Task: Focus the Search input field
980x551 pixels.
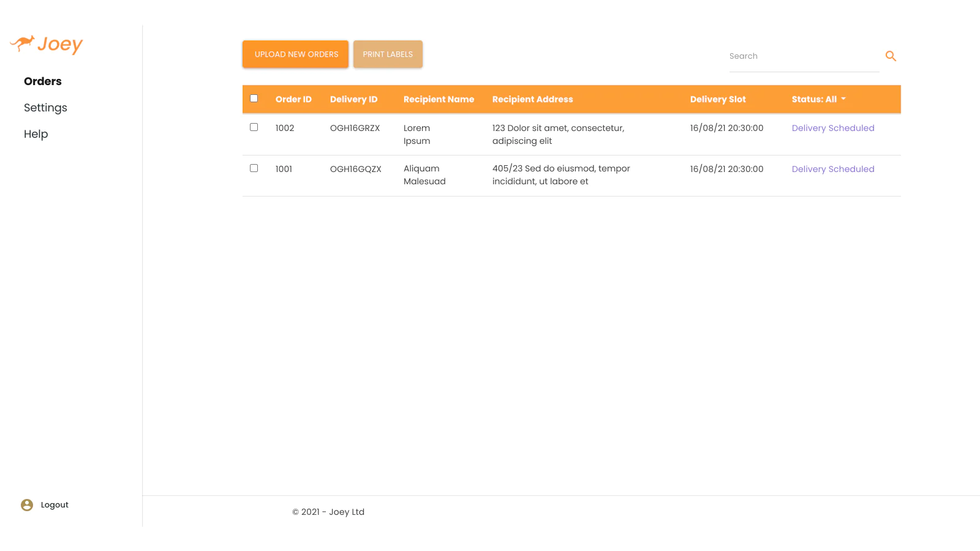Action: [804, 56]
